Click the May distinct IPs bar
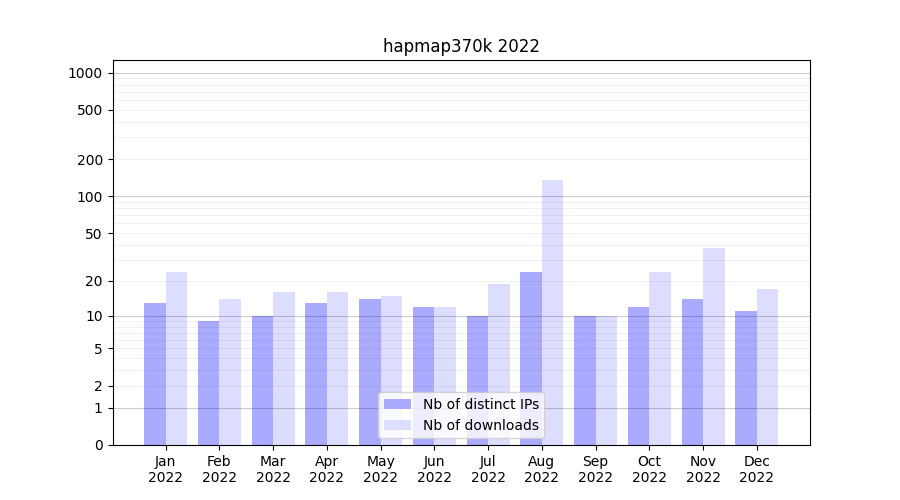900x500 pixels. click(x=370, y=370)
